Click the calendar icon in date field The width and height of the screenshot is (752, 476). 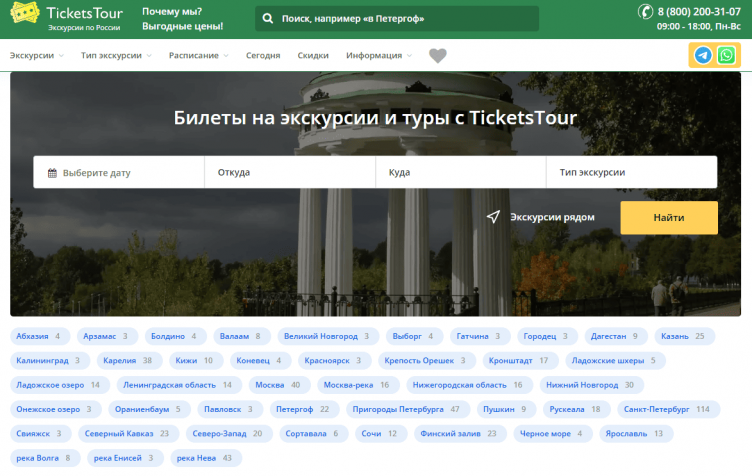click(52, 173)
